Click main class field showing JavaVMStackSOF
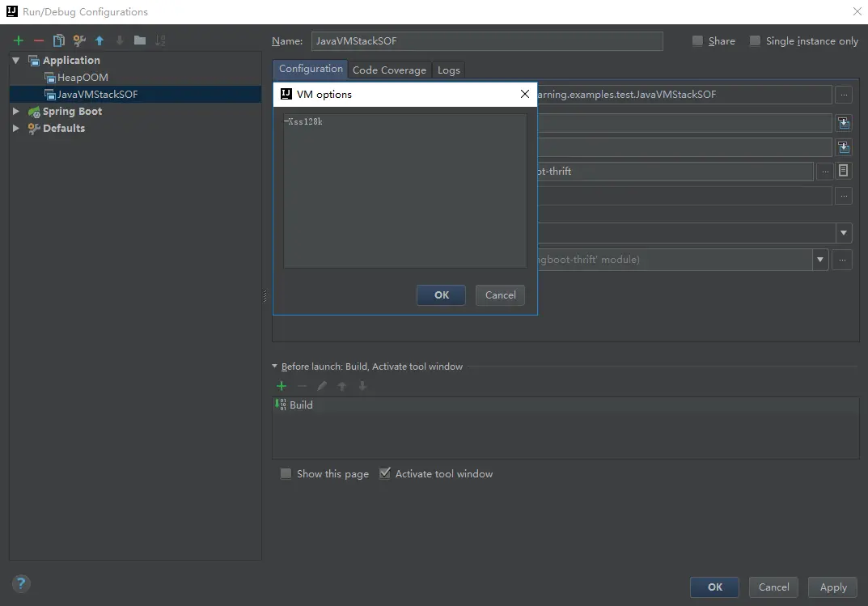Image resolution: width=868 pixels, height=606 pixels. 684,95
